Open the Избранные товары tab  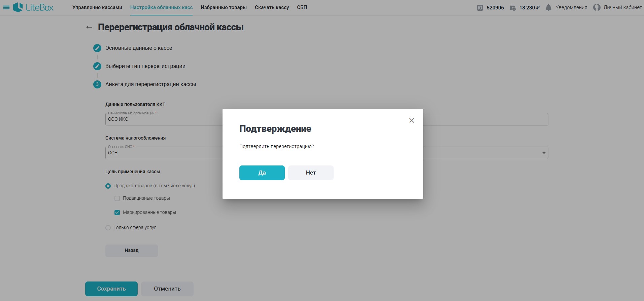pos(224,7)
